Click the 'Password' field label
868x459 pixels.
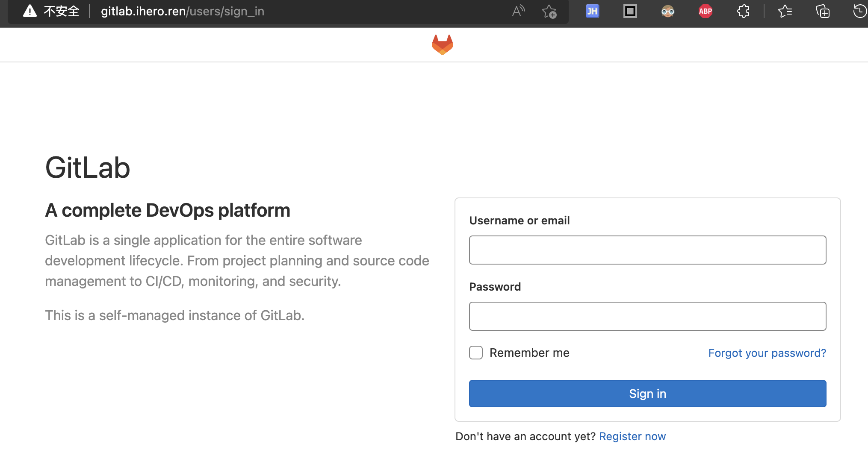pos(495,287)
